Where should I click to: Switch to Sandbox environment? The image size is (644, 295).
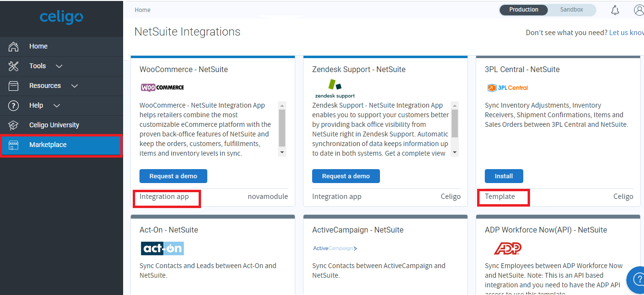pos(571,10)
